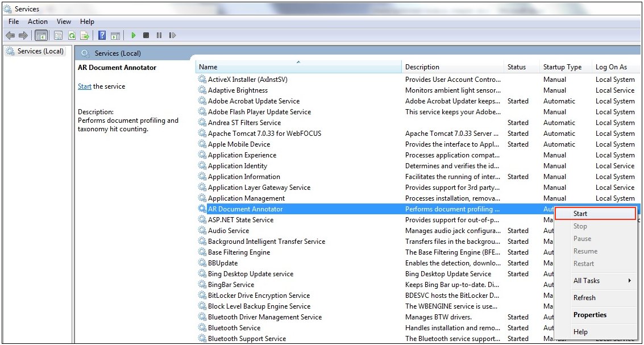The width and height of the screenshot is (644, 345).
Task: Sort by the Startup Type column header
Action: 566,67
